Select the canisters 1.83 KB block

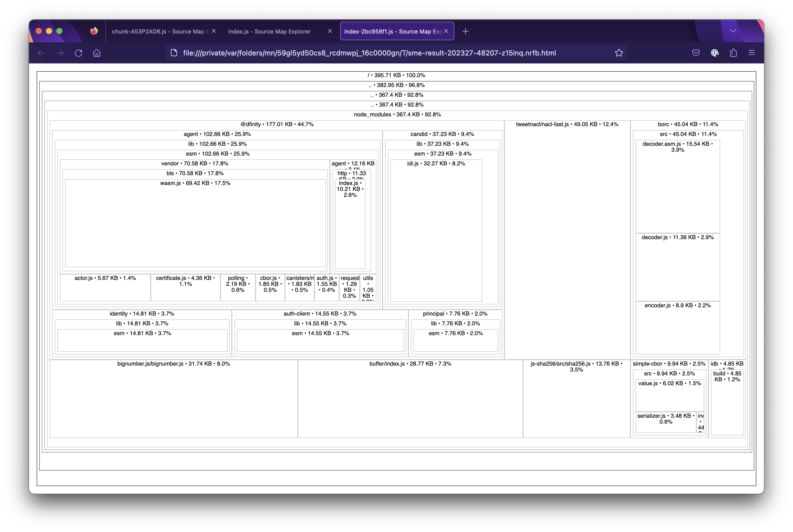[300, 287]
